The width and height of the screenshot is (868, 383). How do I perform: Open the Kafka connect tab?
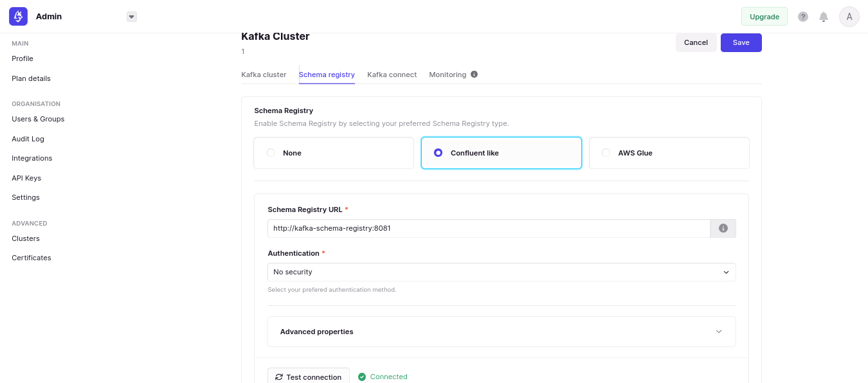(x=392, y=75)
